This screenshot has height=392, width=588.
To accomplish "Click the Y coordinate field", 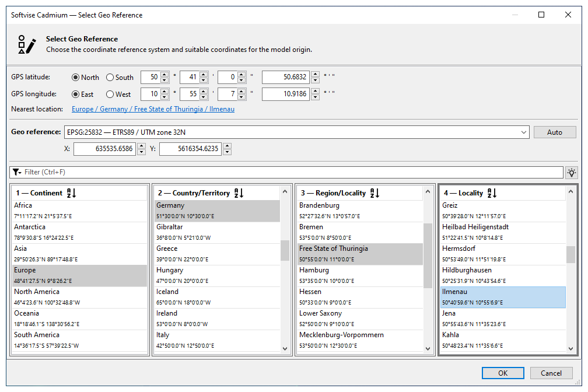I will (191, 149).
